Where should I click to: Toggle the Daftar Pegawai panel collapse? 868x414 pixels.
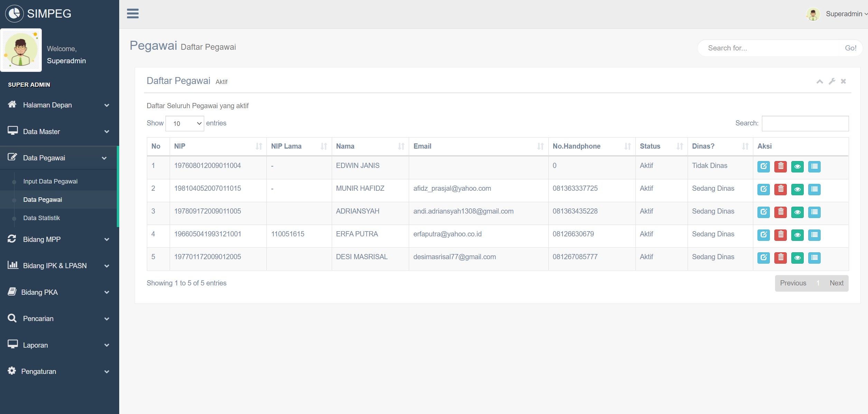point(820,81)
